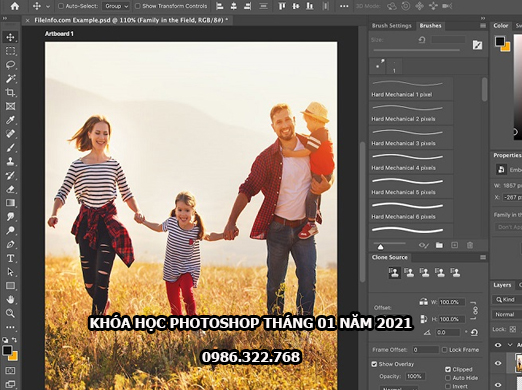Image resolution: width=522 pixels, height=390 pixels.
Task: Reset transform in Clone Source panel
Action: tap(474, 332)
